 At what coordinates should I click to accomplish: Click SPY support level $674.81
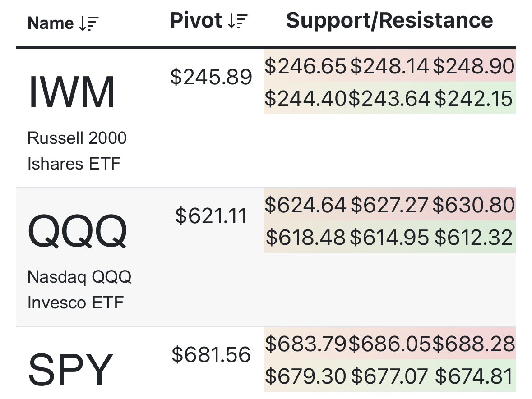click(473, 376)
